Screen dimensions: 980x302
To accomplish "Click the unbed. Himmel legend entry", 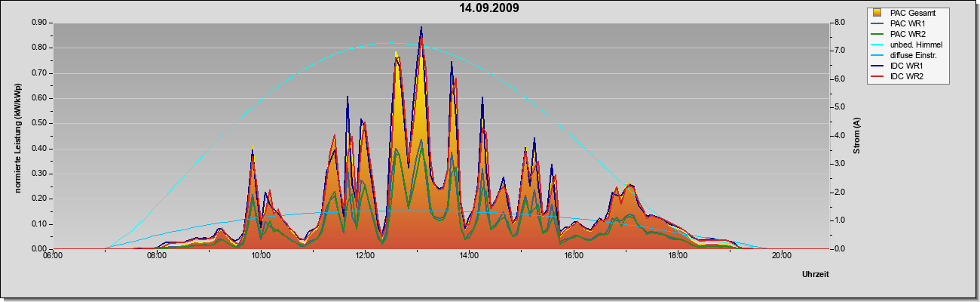I will 907,45.
